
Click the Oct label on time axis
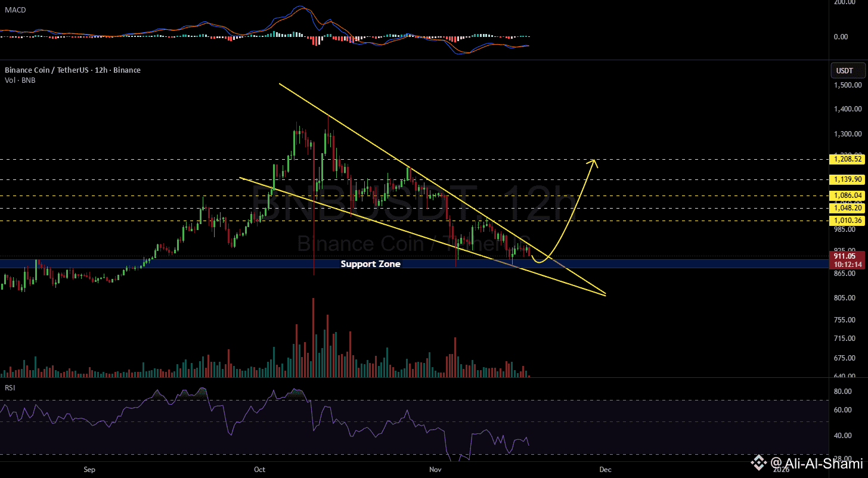coord(259,470)
